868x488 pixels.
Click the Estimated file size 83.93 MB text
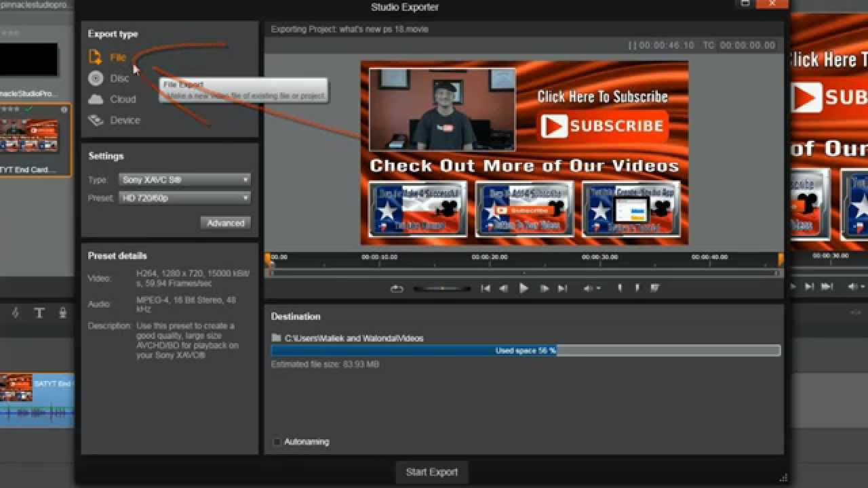[325, 365]
